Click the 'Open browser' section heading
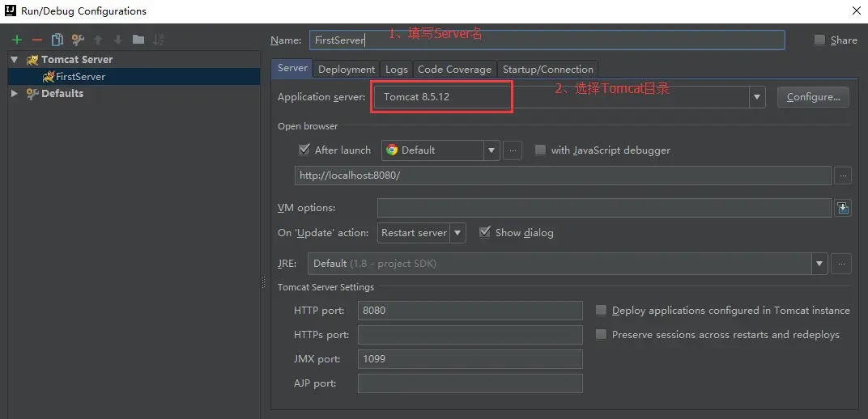868x419 pixels. [308, 126]
